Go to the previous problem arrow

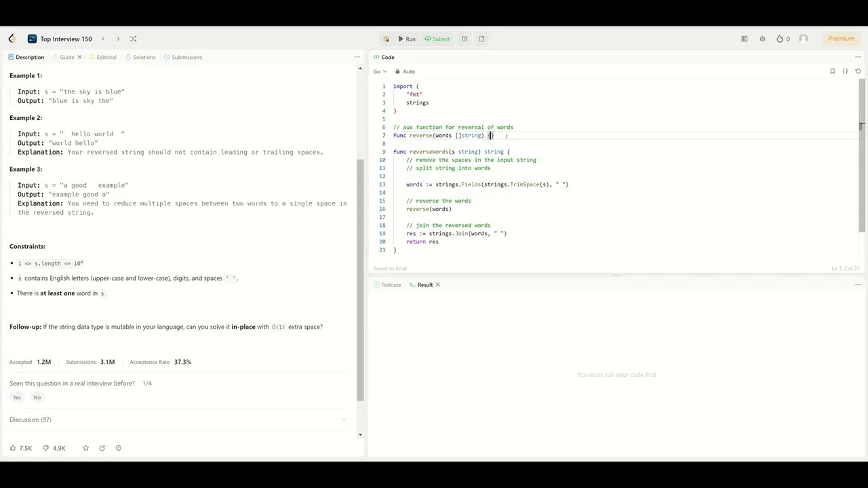(103, 39)
